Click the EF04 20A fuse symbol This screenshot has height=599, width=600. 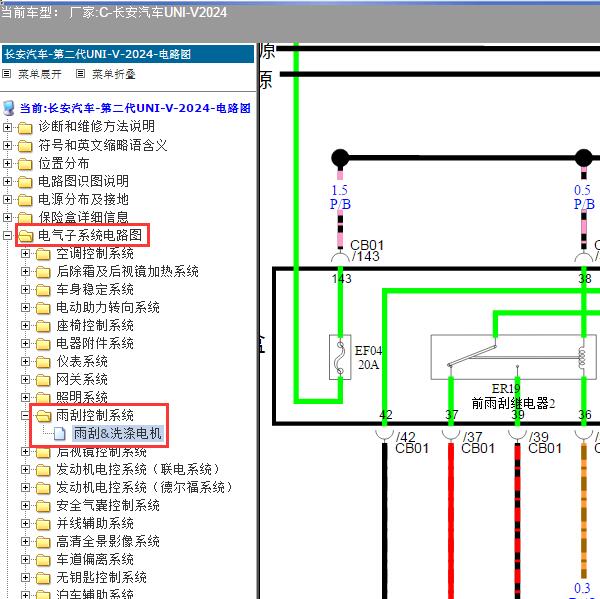[x=340, y=357]
